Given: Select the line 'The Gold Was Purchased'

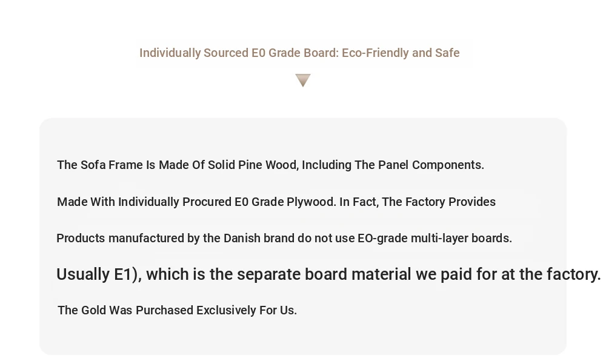Looking at the screenshot, I should [x=177, y=310].
